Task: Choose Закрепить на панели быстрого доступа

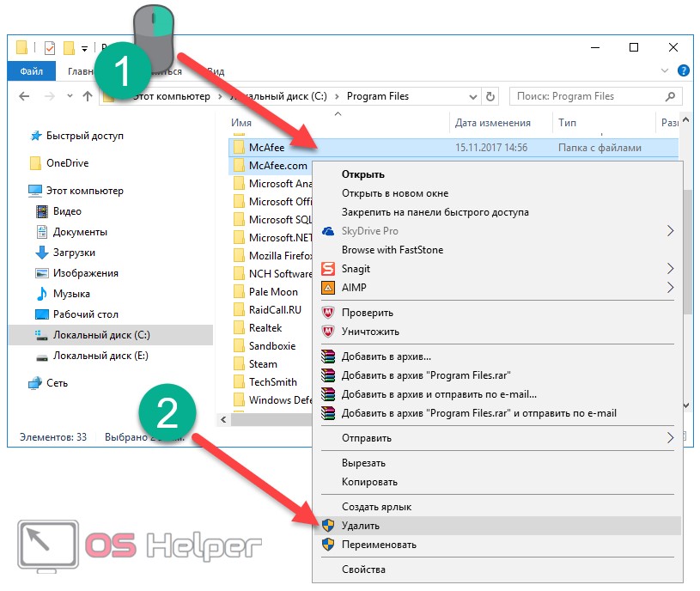Action: (x=497, y=212)
